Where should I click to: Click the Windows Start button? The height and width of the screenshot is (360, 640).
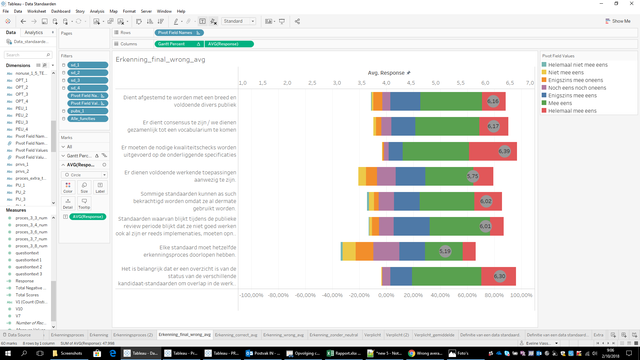coord(8,353)
